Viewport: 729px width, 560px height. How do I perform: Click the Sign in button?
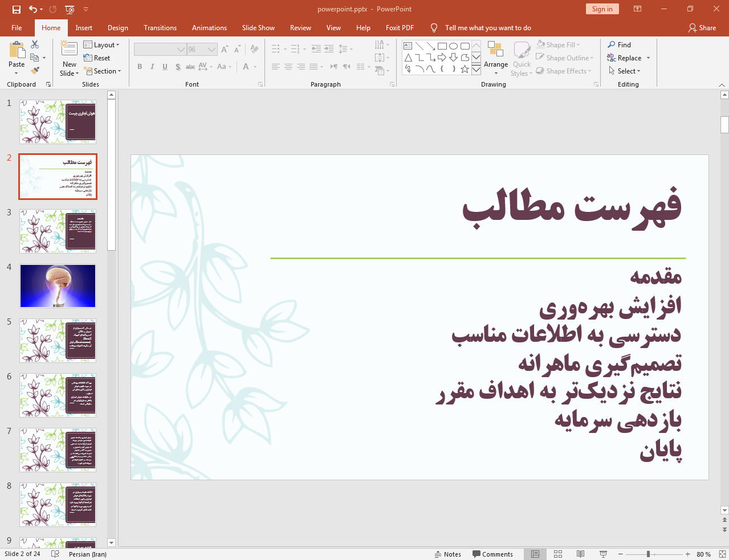[601, 9]
